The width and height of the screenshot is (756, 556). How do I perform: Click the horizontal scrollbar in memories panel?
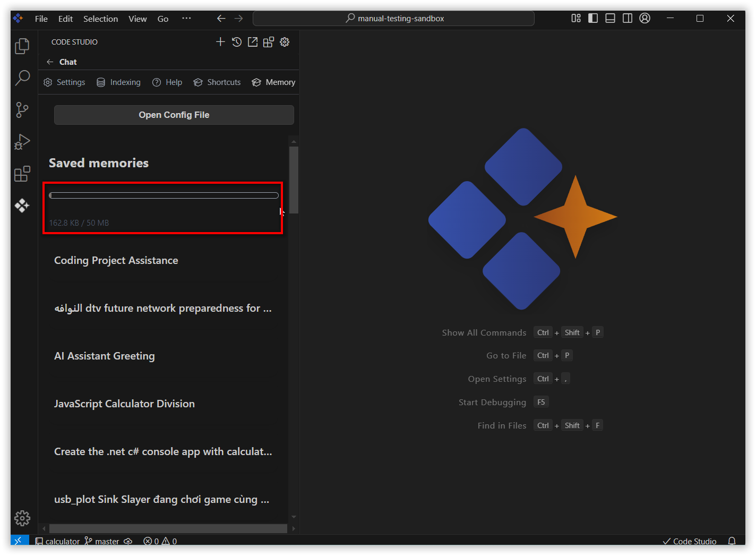point(168,528)
